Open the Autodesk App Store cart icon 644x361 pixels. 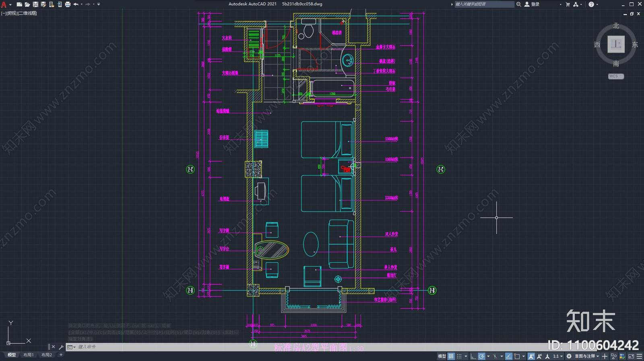pos(568,4)
